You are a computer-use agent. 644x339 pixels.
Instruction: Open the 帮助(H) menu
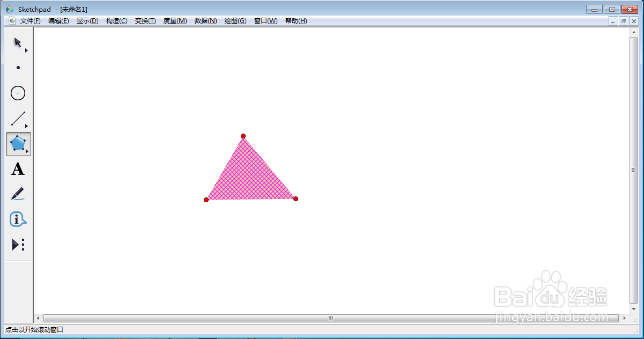tap(296, 21)
